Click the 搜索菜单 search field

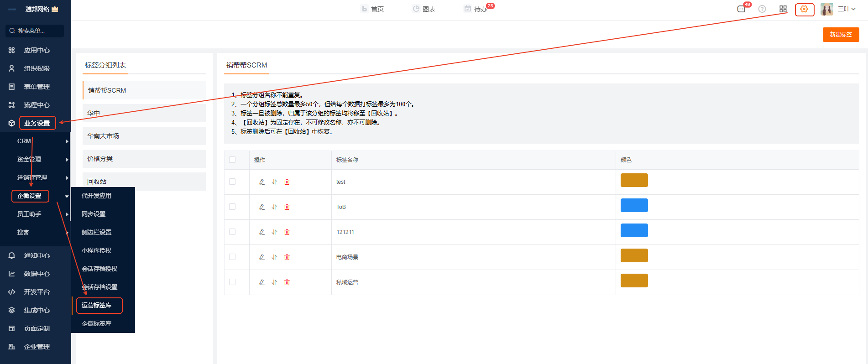(35, 31)
